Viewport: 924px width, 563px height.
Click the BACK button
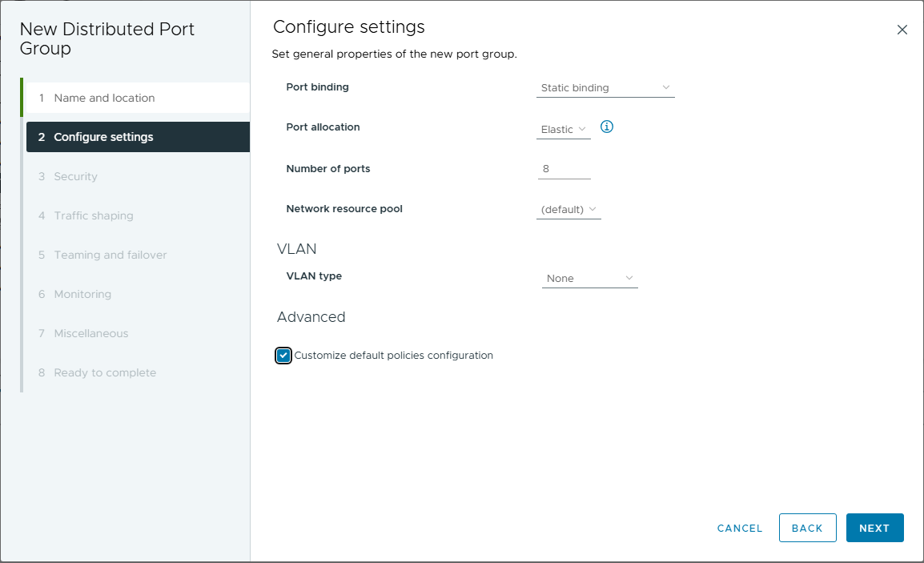point(807,529)
